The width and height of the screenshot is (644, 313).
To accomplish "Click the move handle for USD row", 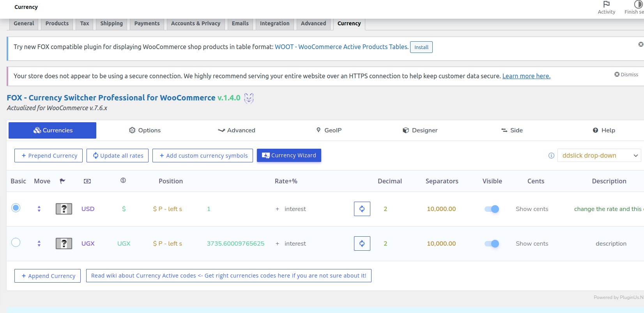I will [x=39, y=209].
